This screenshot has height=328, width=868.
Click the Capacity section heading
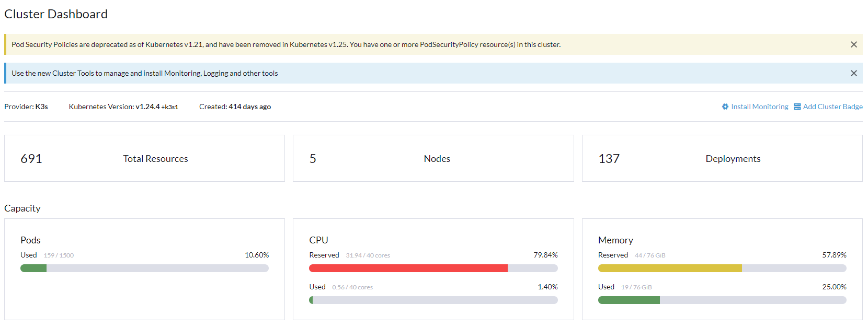(22, 208)
